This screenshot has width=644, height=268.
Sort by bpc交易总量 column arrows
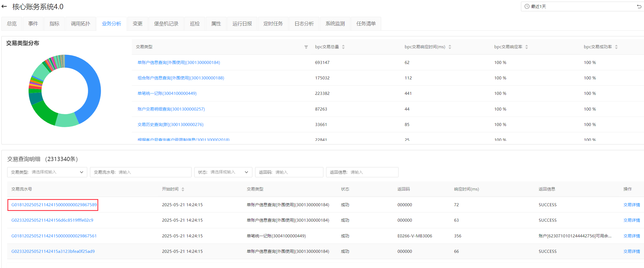(343, 47)
